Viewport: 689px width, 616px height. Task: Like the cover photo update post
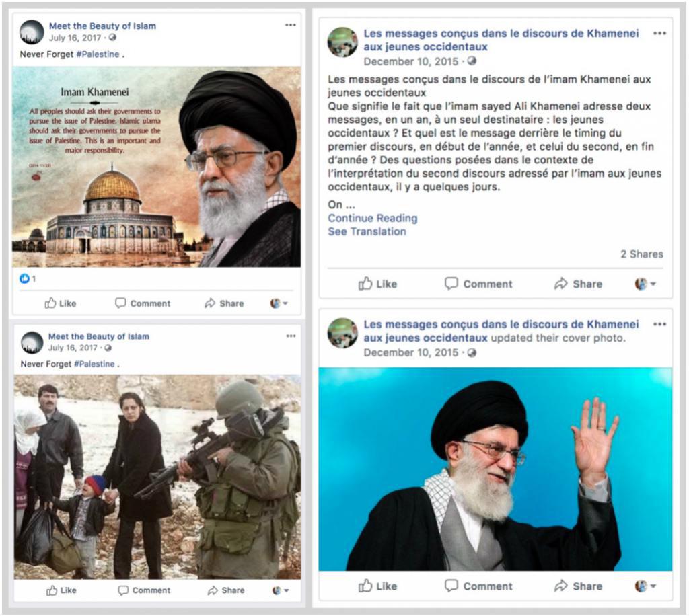(377, 586)
